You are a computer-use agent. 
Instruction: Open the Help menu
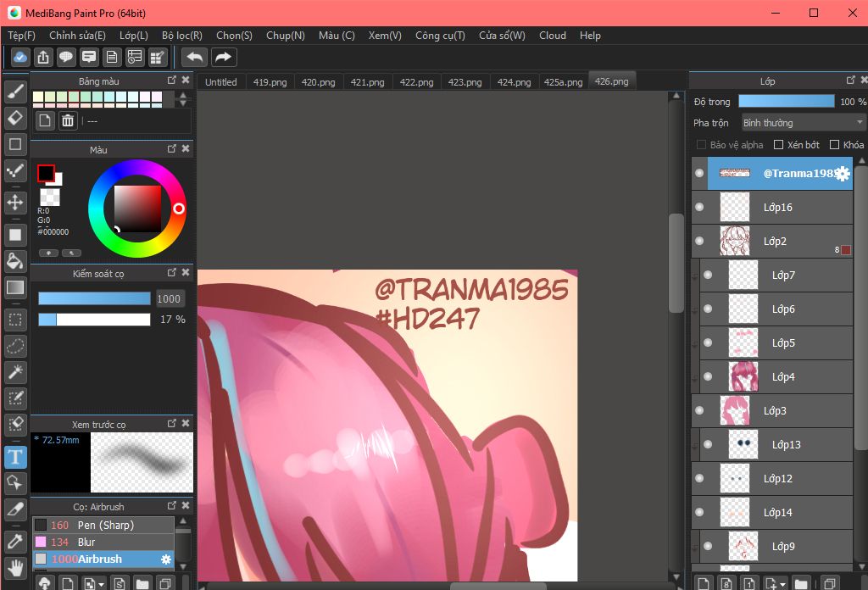[590, 36]
